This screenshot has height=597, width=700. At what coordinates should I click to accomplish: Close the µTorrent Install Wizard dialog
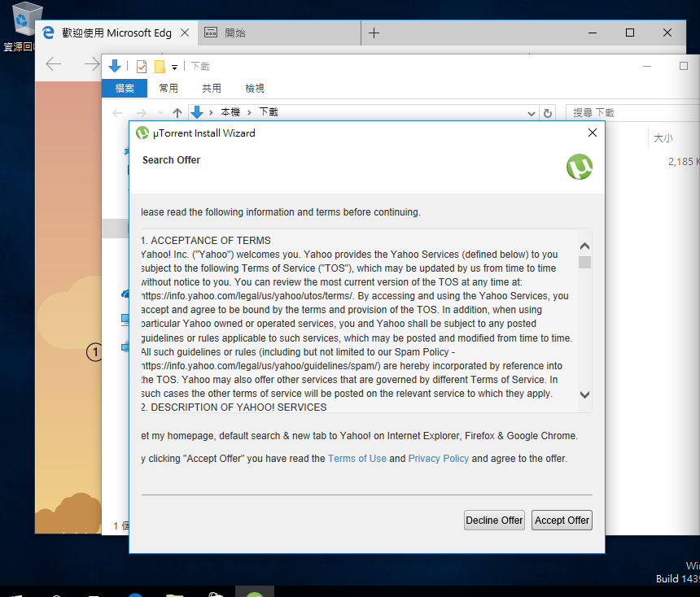tap(593, 133)
